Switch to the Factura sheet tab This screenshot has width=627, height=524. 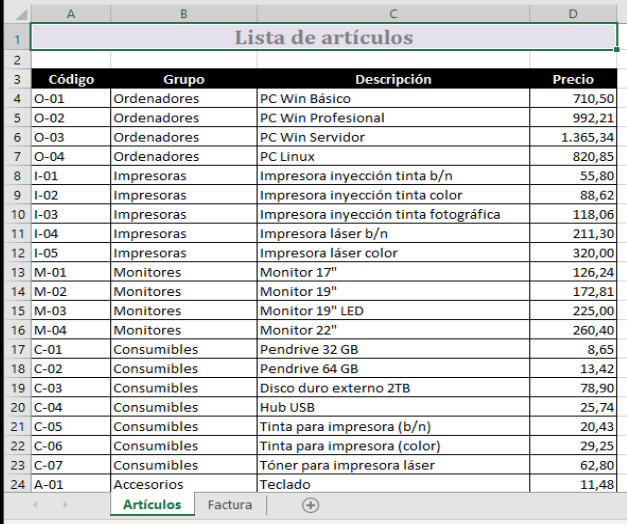(x=230, y=505)
